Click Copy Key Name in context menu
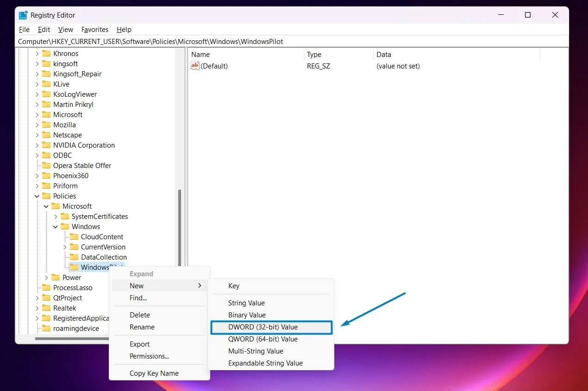Image resolution: width=588 pixels, height=391 pixels. coord(159,373)
